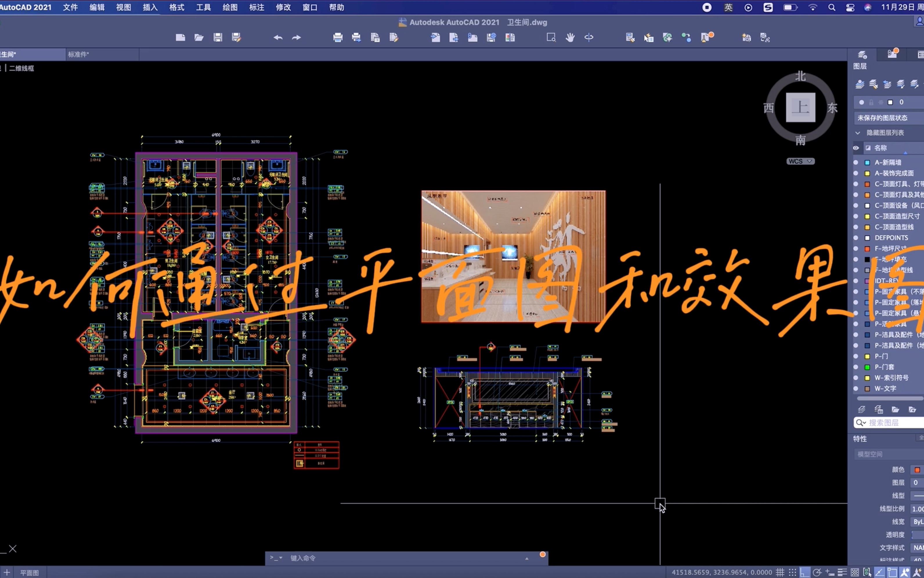The width and height of the screenshot is (924, 578).
Task: Toggle visibility of P-门套 layer
Action: tap(856, 367)
